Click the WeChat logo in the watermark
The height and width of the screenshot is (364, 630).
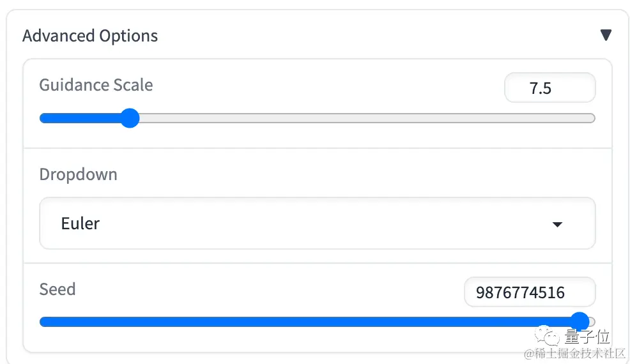pos(547,336)
